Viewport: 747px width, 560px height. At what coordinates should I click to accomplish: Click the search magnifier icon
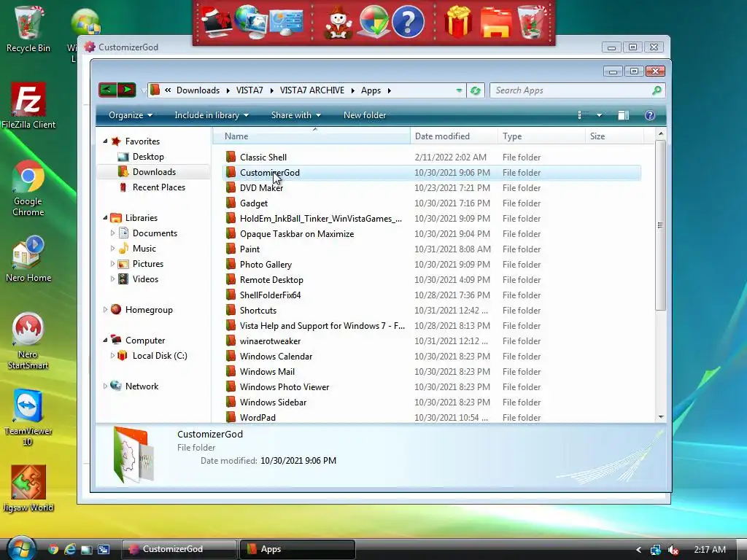point(657,90)
